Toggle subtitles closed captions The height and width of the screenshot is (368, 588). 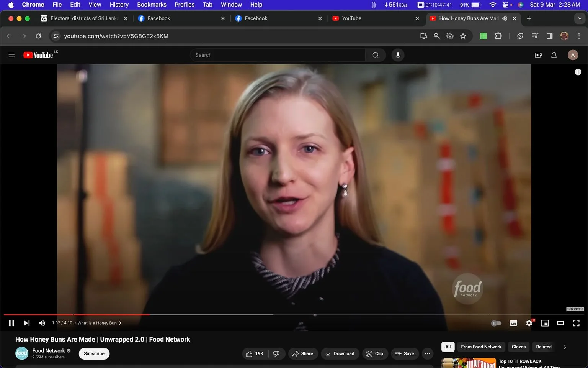point(513,323)
